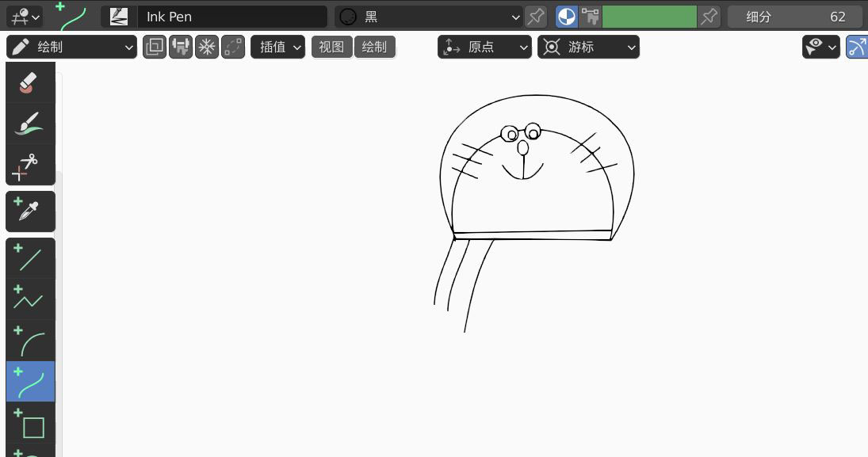Image resolution: width=868 pixels, height=457 pixels.
Task: Open the 绘制 menu next to 视图
Action: coord(374,47)
